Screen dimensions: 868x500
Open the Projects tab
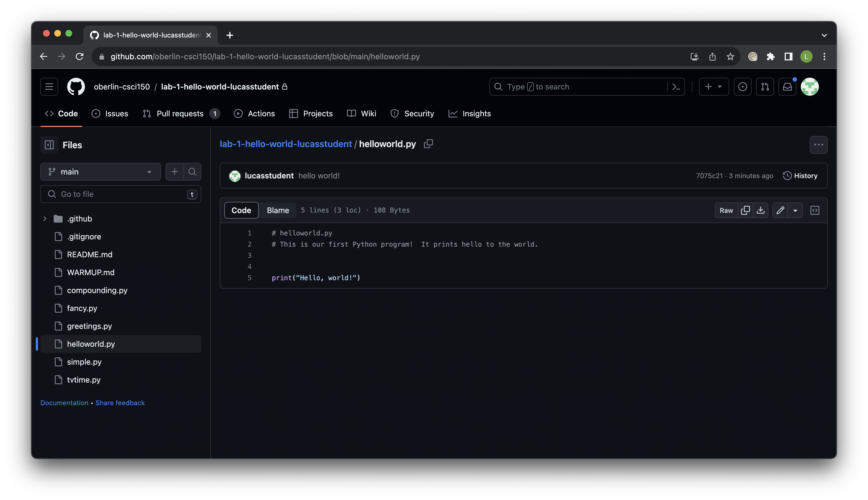[311, 114]
